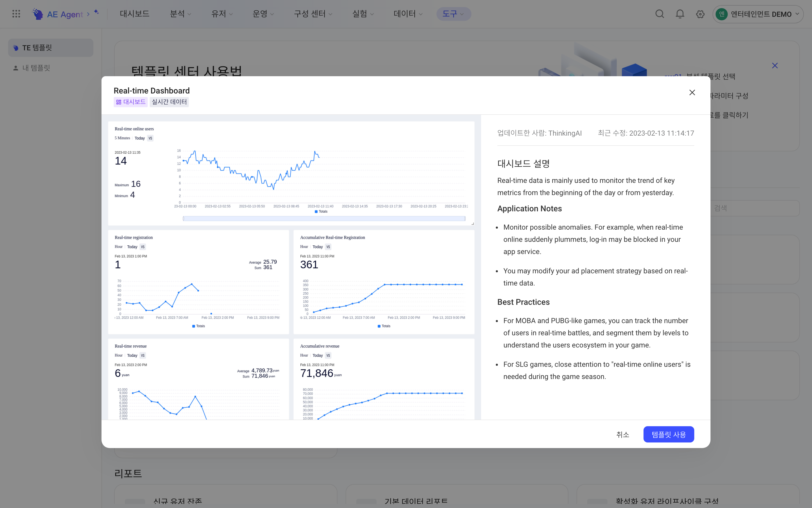
Task: Click the AE Agent logo
Action: 57,14
